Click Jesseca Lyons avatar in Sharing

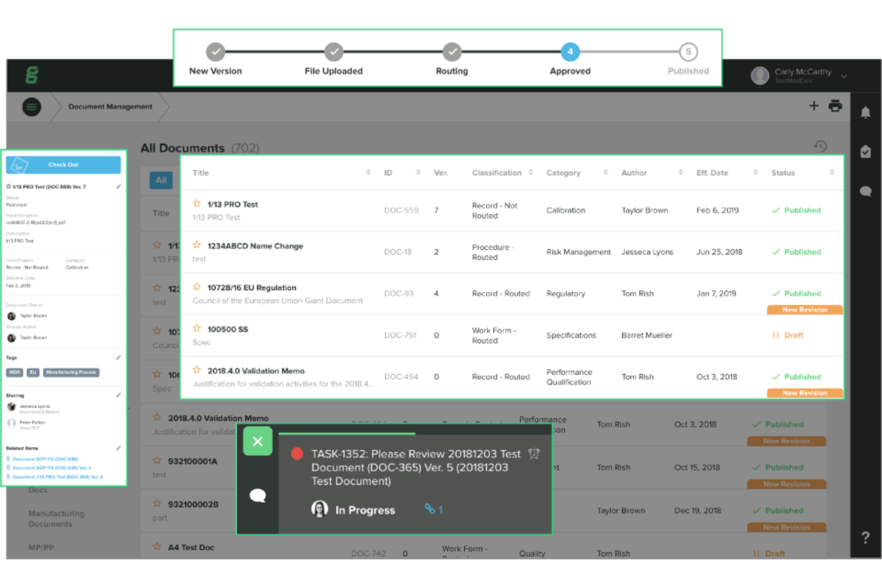(11, 407)
